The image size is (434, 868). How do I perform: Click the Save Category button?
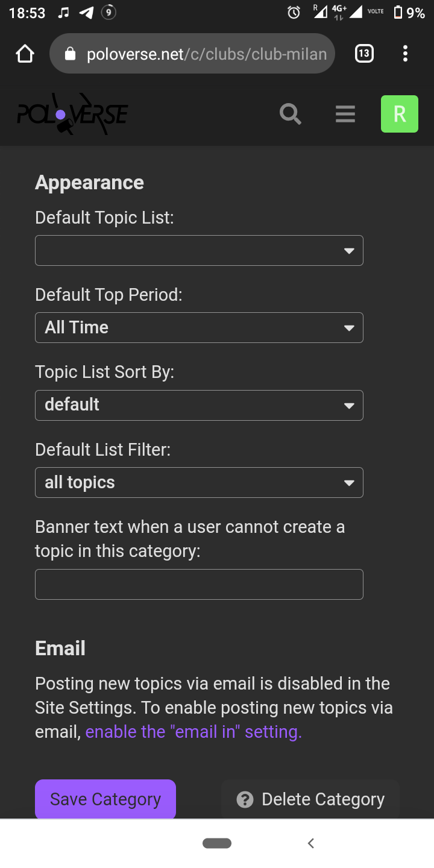coord(105,799)
